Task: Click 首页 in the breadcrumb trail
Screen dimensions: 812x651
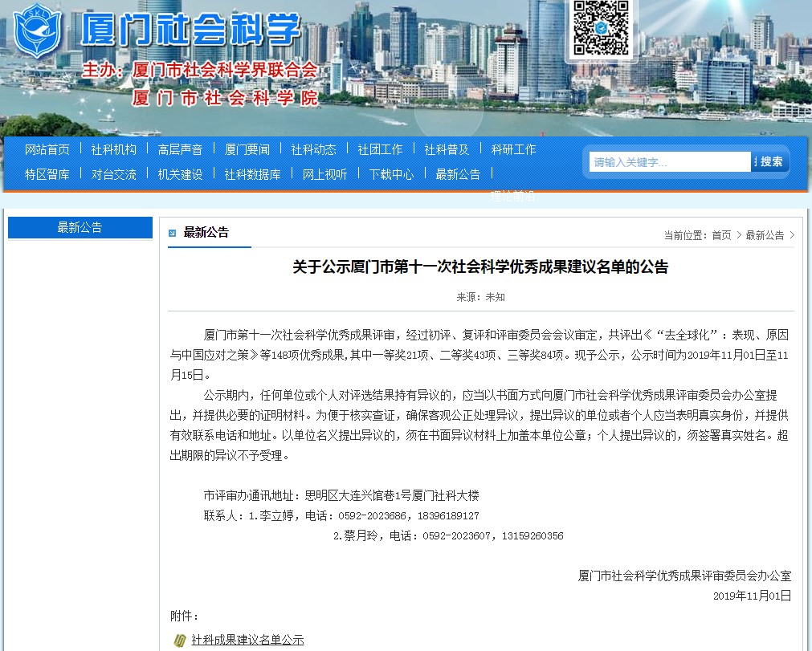Action: 721,235
